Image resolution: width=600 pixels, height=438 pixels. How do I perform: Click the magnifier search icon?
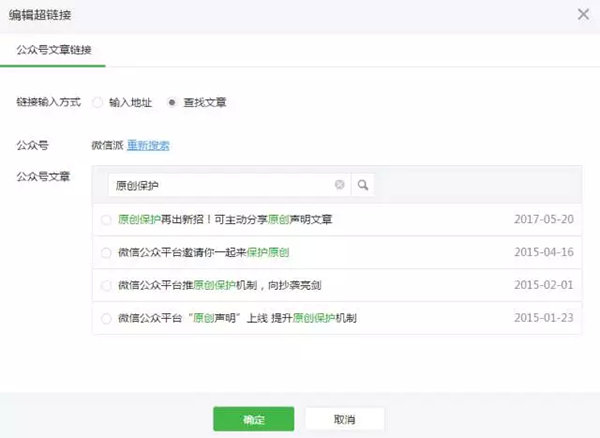[x=362, y=185]
